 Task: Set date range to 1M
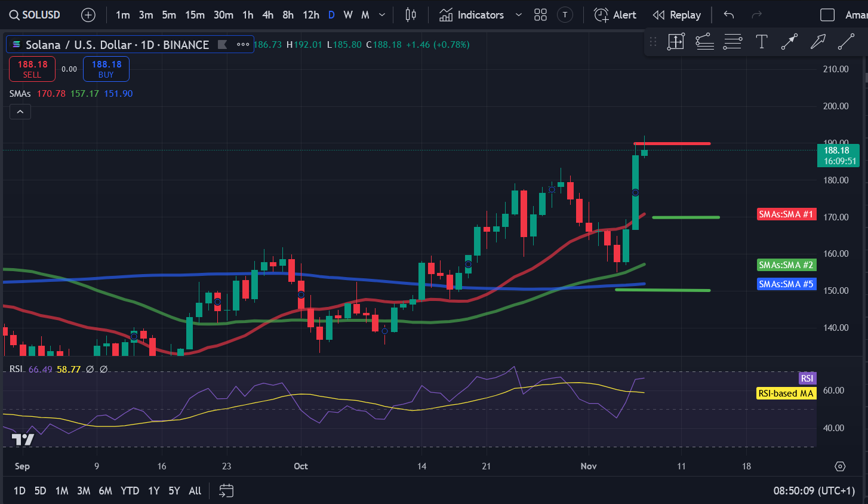(61, 491)
